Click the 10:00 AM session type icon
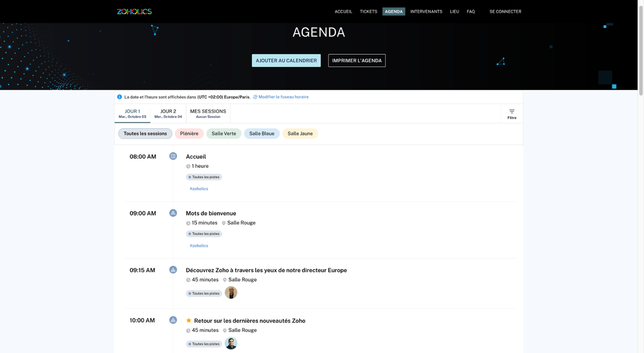The width and height of the screenshot is (644, 353). [173, 320]
